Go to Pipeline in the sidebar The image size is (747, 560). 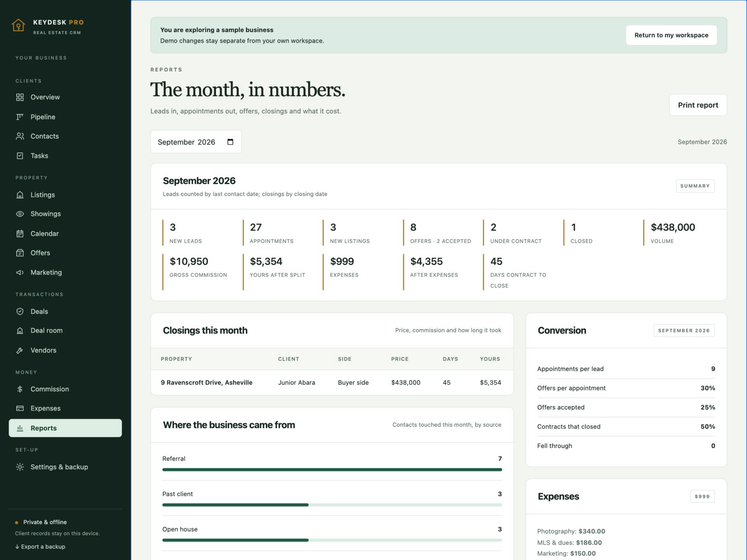pos(65,117)
